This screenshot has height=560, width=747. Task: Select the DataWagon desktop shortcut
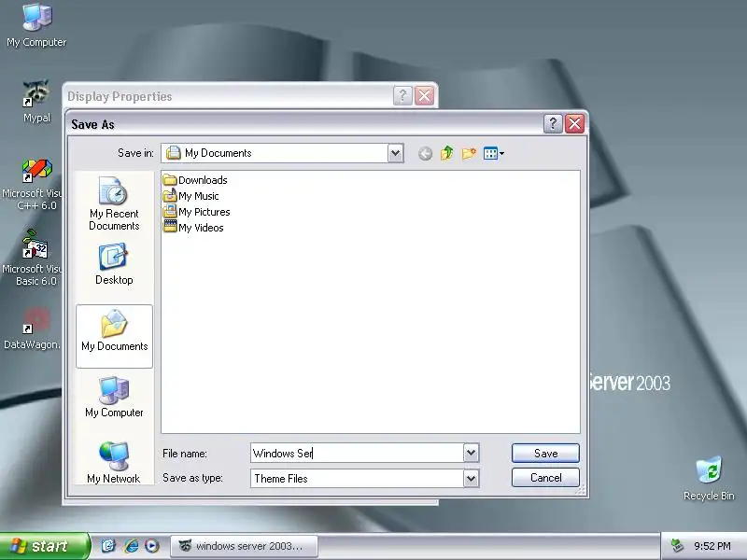(x=31, y=329)
